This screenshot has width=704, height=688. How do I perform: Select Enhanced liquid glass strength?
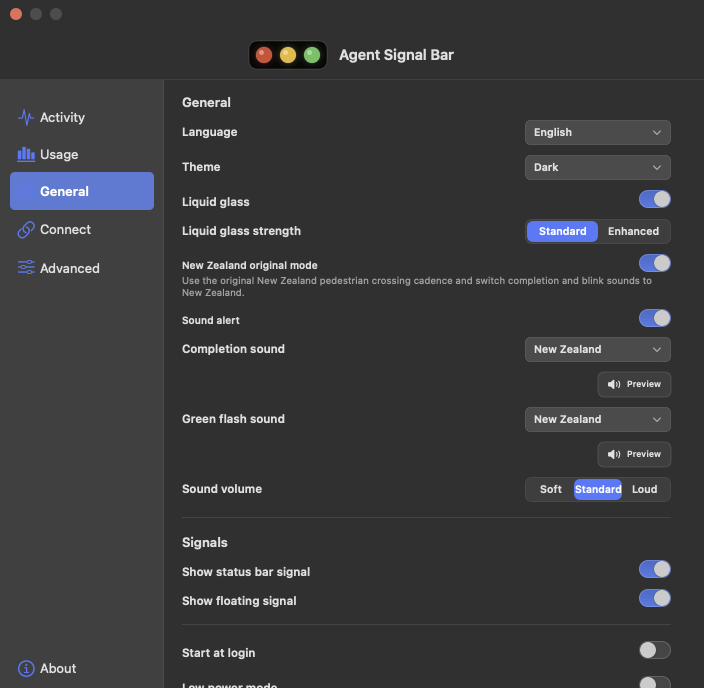pyautogui.click(x=633, y=231)
